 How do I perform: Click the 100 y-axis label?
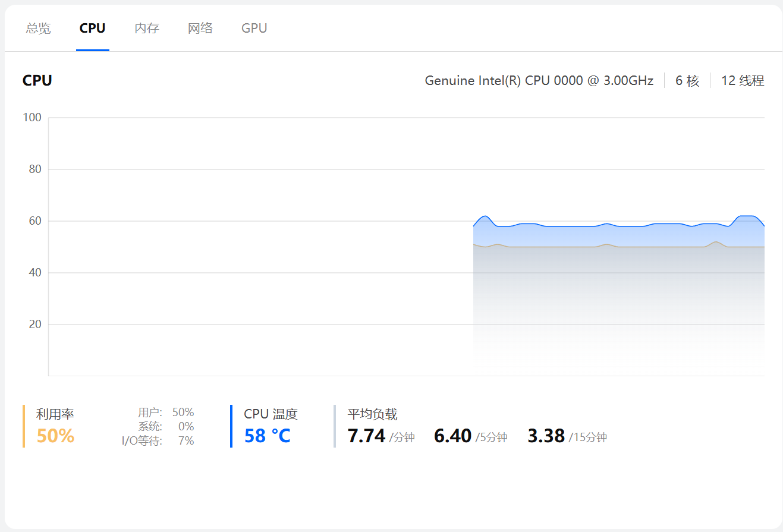[x=32, y=118]
